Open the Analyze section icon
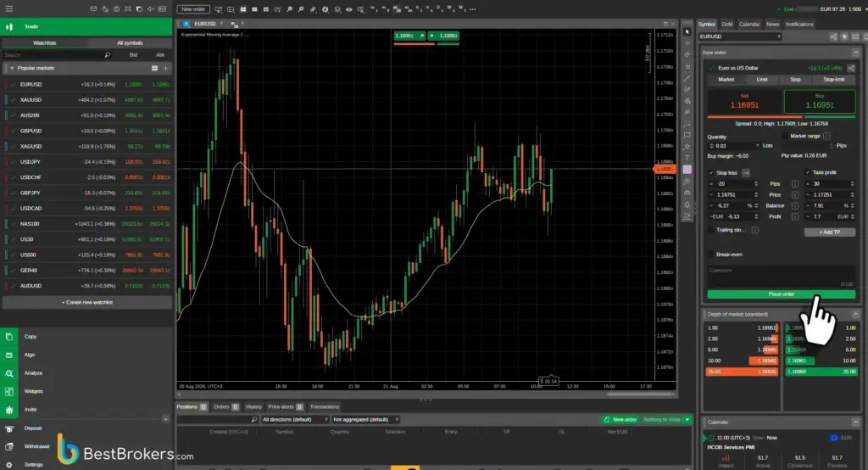Screen dimensions: 868x470 click(8, 373)
